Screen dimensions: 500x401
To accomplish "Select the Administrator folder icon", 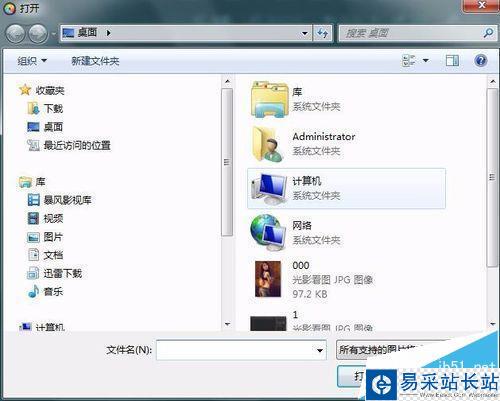I will 267,144.
